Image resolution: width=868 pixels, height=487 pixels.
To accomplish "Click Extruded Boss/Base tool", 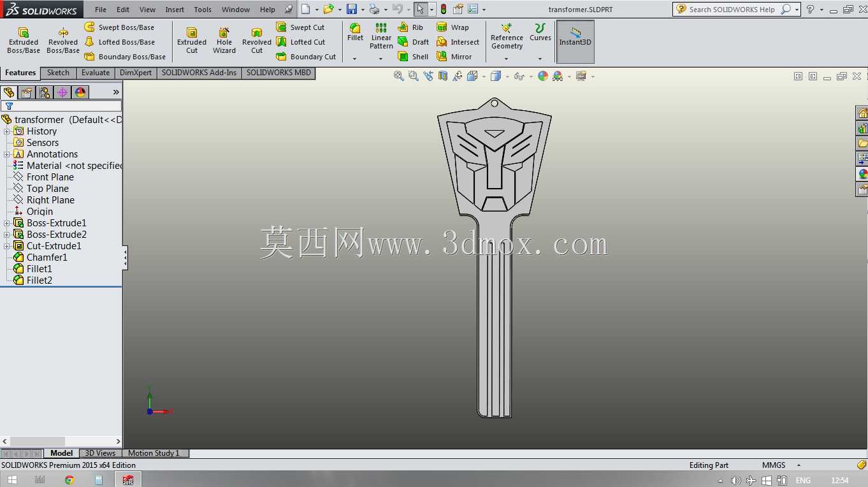I will tap(24, 41).
